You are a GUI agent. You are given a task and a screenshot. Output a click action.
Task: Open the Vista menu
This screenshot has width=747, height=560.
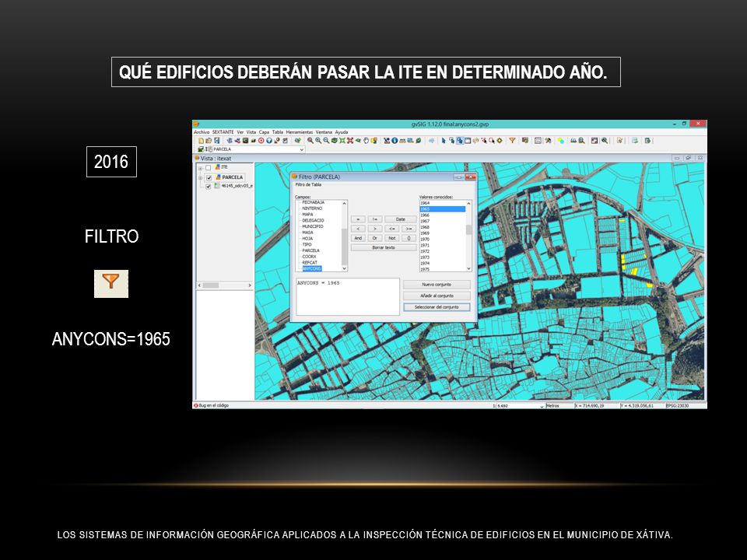251,132
